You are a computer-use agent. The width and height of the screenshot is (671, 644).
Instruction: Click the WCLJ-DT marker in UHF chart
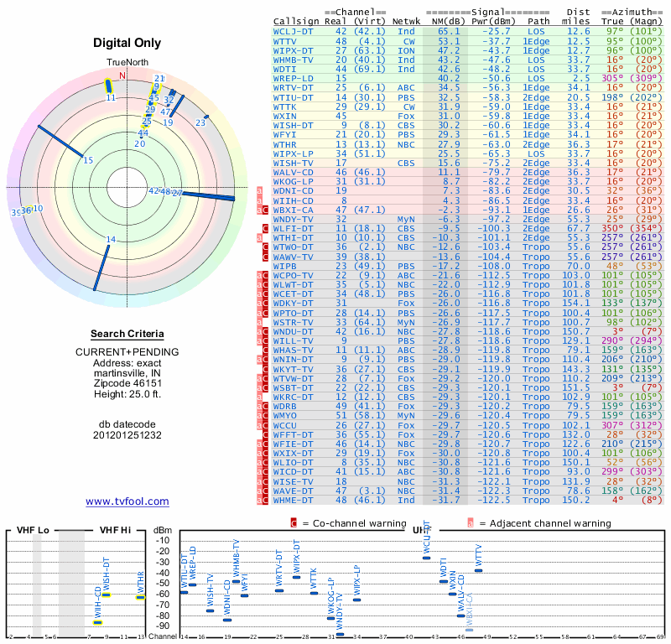pos(426,558)
